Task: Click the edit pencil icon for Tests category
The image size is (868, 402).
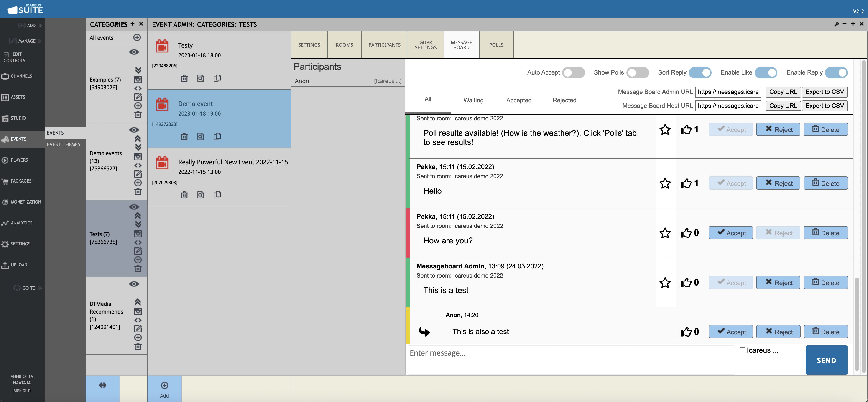Action: [138, 251]
